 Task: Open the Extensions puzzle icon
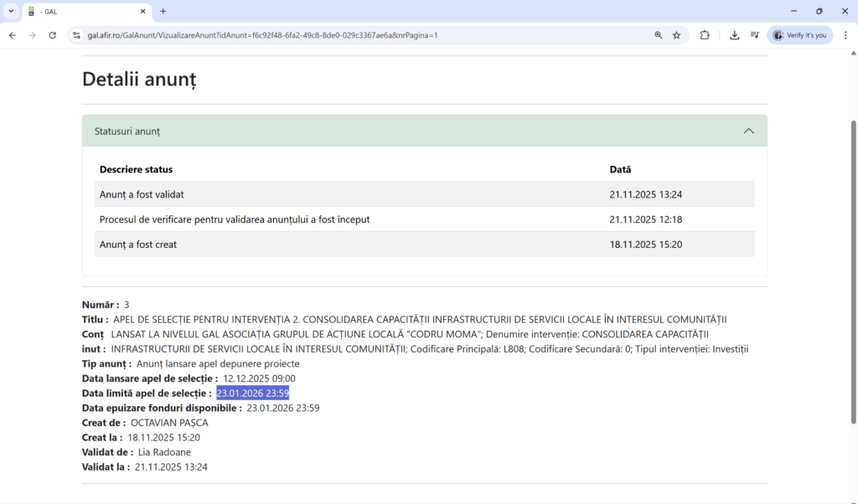705,35
